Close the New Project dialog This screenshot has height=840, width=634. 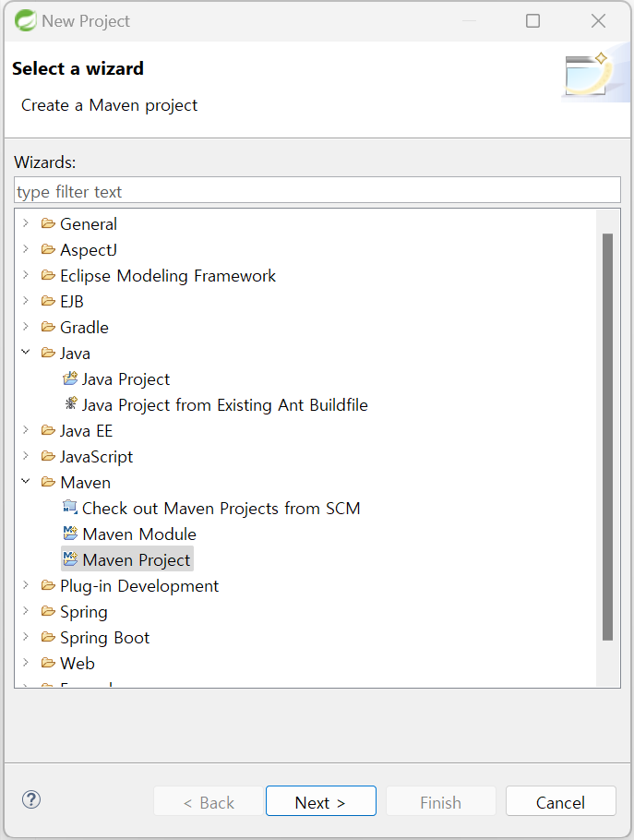point(598,21)
